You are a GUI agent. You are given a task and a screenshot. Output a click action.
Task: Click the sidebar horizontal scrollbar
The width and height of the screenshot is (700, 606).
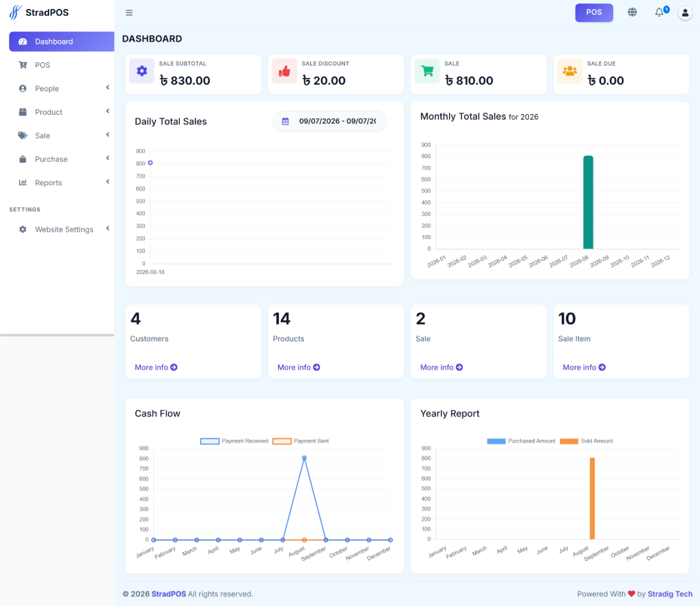[x=57, y=335]
